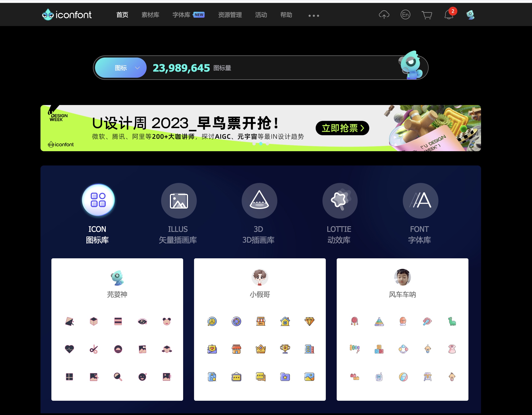532x415 pixels.
Task: Open the user avatar menu
Action: tap(470, 15)
